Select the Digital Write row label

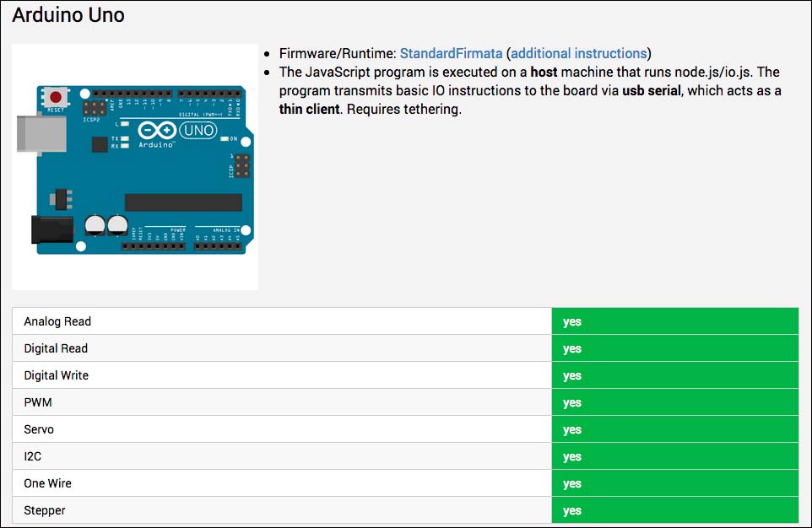pos(57,375)
